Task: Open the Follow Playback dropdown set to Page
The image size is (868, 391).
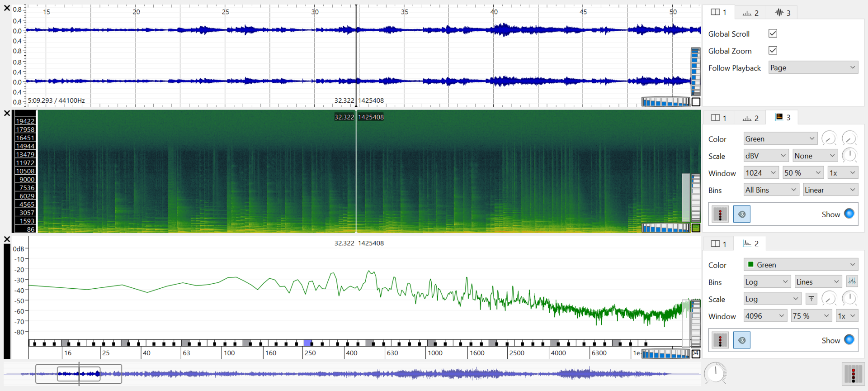Action: tap(813, 67)
